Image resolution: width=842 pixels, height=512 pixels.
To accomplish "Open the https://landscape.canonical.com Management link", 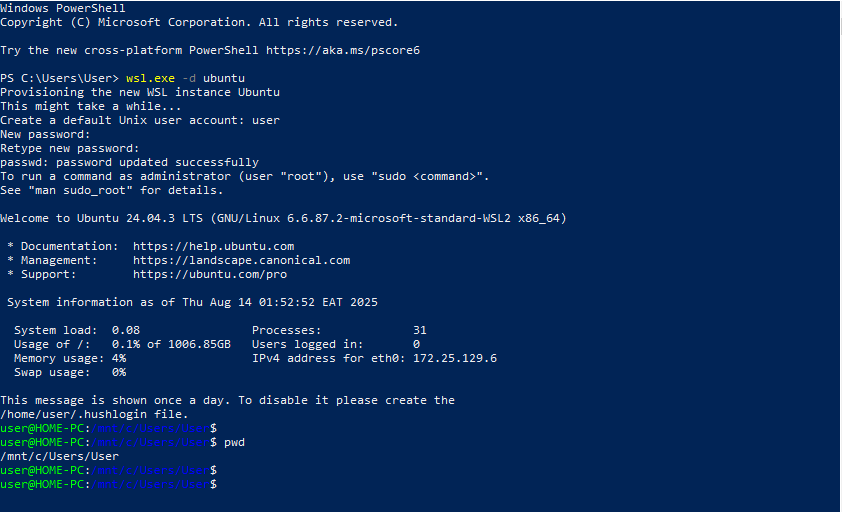I will coord(241,260).
